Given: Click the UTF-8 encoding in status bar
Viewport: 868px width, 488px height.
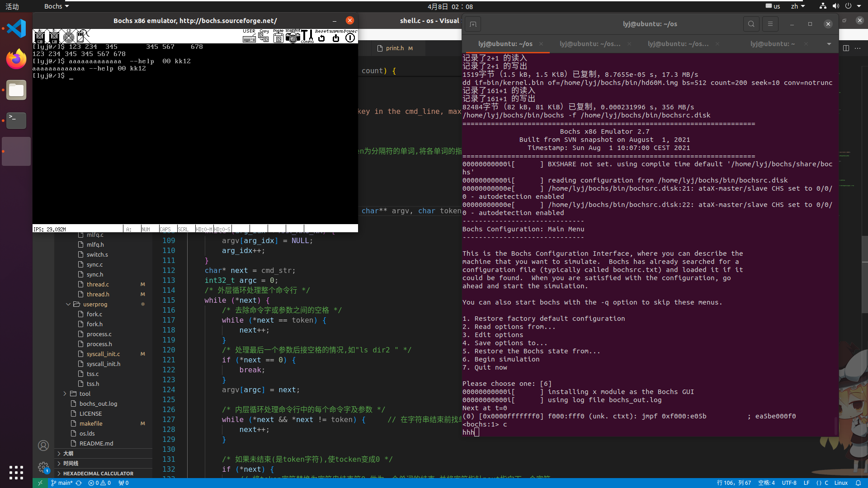Looking at the screenshot, I should 789,483.
